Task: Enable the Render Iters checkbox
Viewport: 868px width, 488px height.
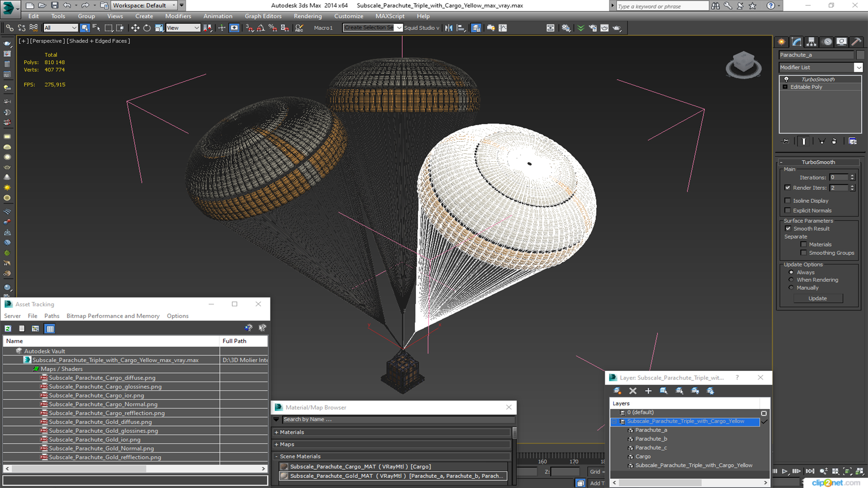Action: (x=788, y=188)
